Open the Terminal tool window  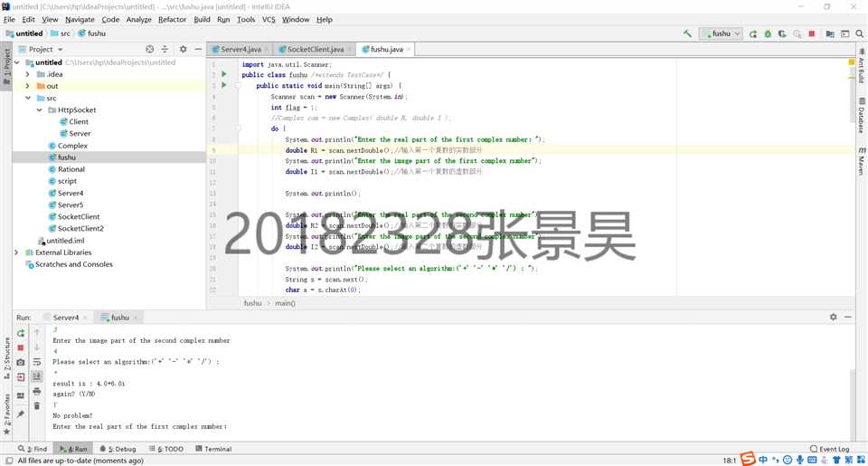point(213,449)
